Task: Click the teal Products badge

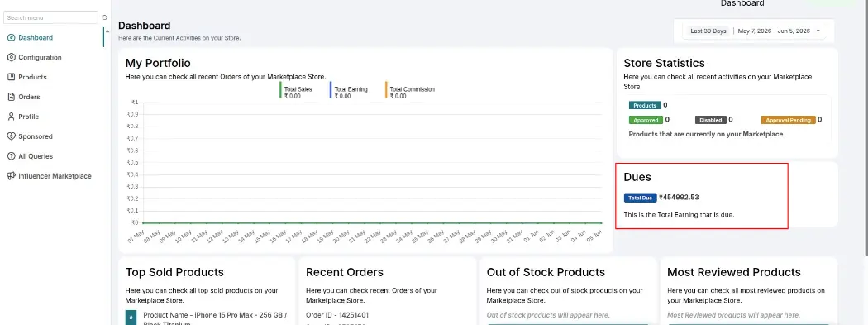Action: tap(645, 105)
